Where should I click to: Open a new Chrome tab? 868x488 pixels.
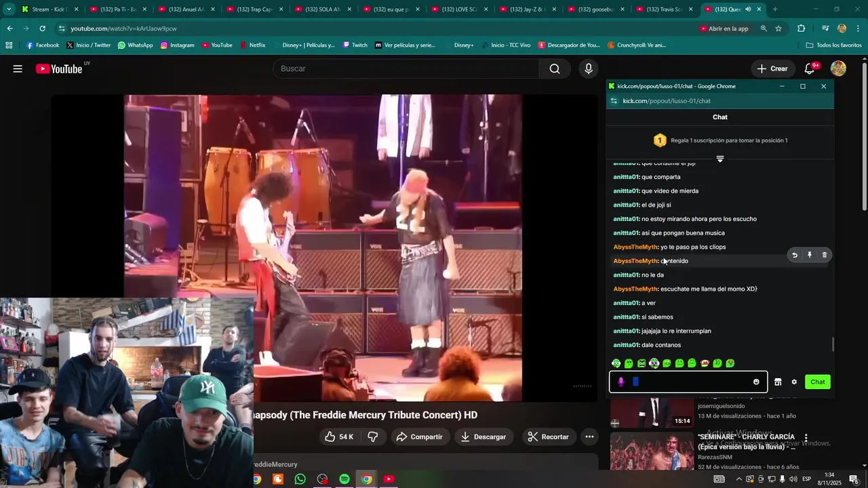[x=775, y=9]
